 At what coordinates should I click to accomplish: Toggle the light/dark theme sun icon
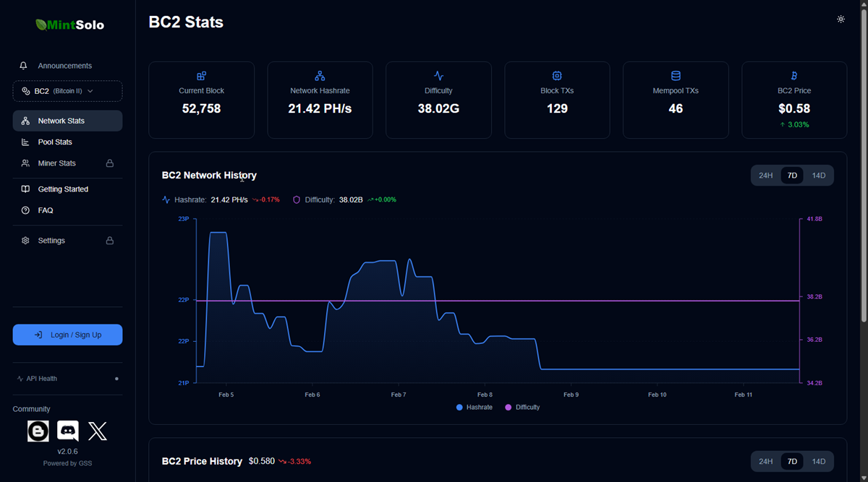tap(841, 19)
